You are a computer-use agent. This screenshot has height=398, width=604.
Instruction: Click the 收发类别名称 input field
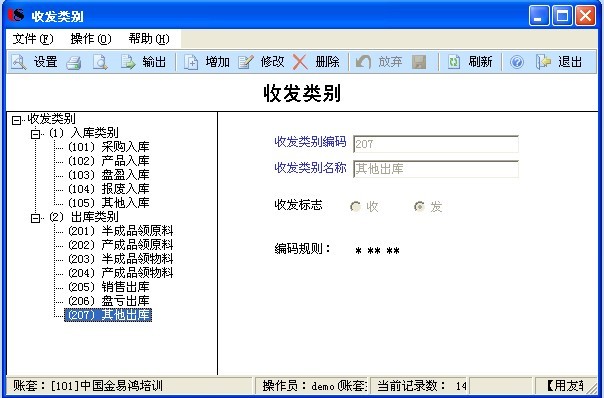(x=436, y=169)
